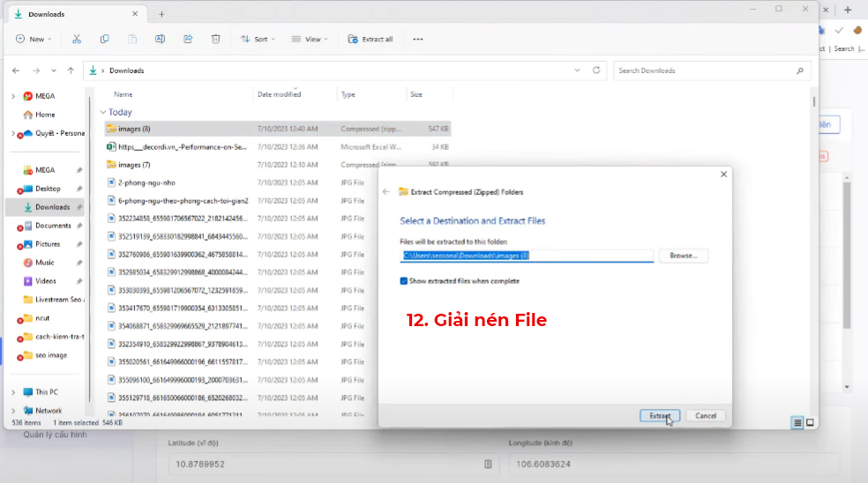Open Recent locations dropdown arrow

click(x=54, y=71)
